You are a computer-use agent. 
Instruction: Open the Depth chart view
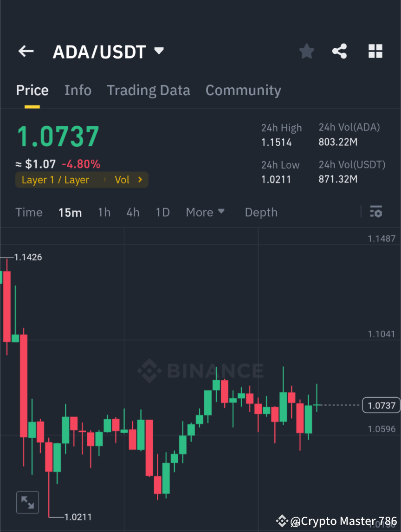click(261, 212)
